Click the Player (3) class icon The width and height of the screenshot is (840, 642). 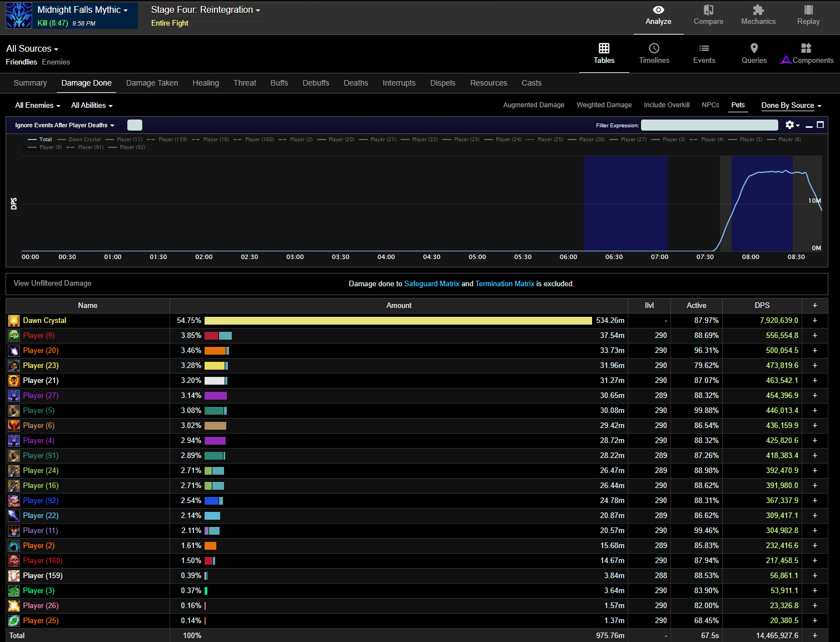[14, 591]
